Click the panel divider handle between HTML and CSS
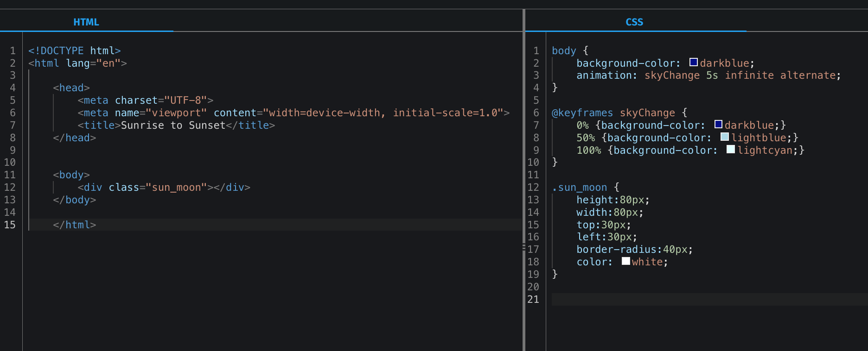 [524, 247]
